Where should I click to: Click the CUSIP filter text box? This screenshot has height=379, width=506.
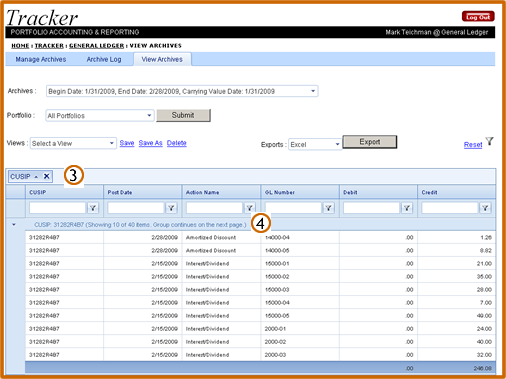tap(57, 208)
